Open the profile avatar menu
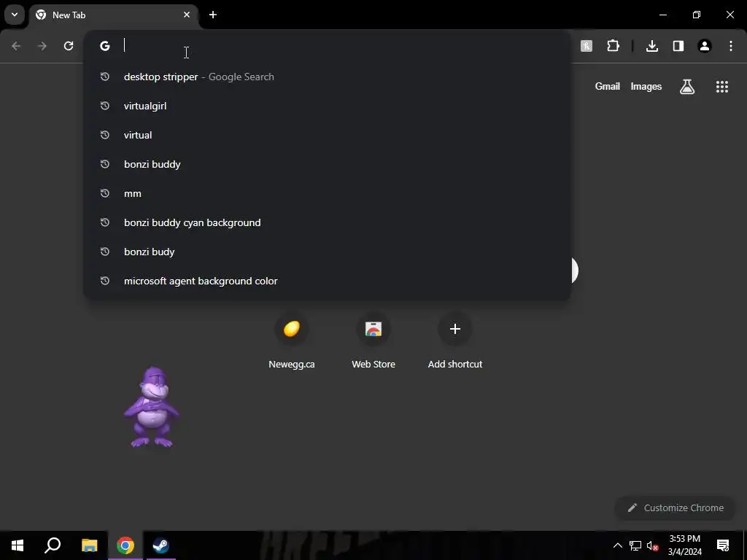Image resolution: width=747 pixels, height=560 pixels. click(705, 46)
